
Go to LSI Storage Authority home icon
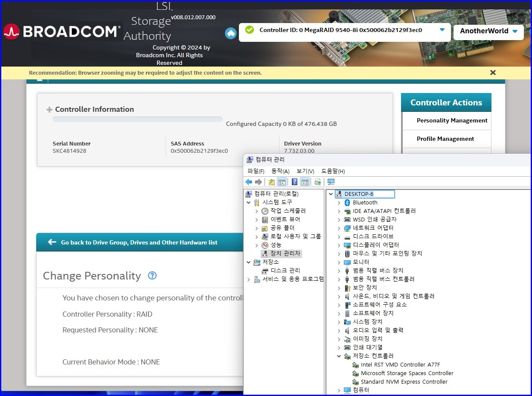click(x=231, y=33)
